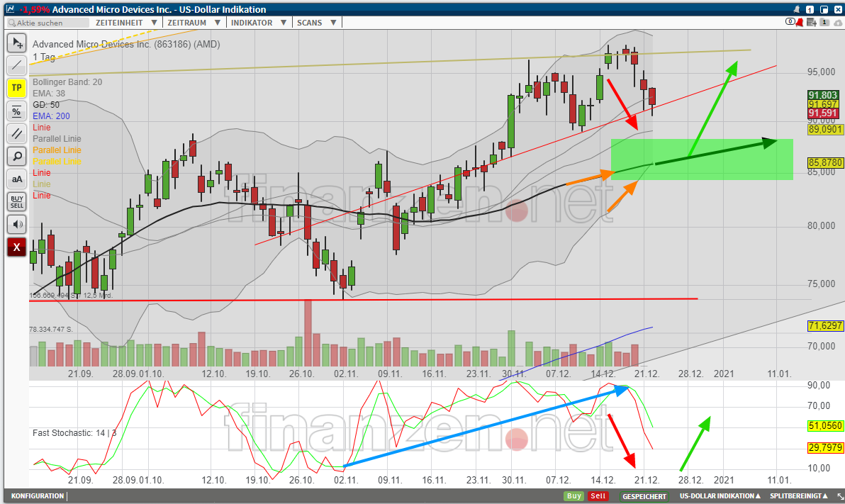The height and width of the screenshot is (504, 845).
Task: Click the Advanced Micro Devices chart title
Action: coord(126,44)
